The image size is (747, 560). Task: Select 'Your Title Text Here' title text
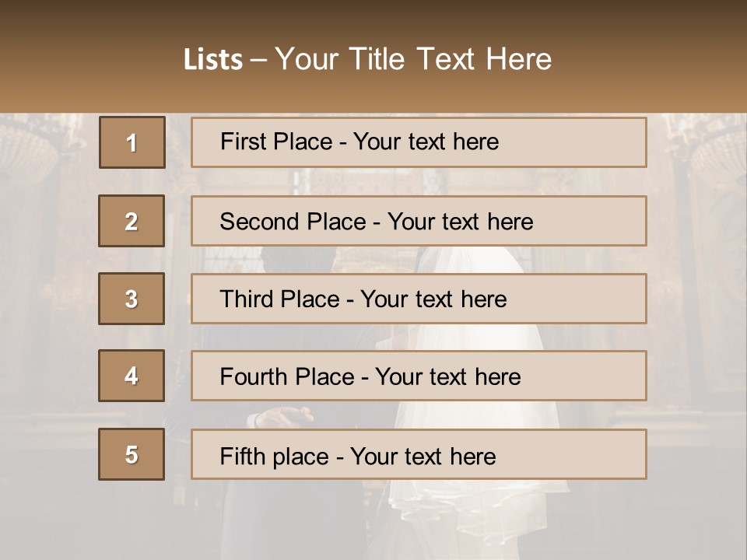[x=413, y=59]
